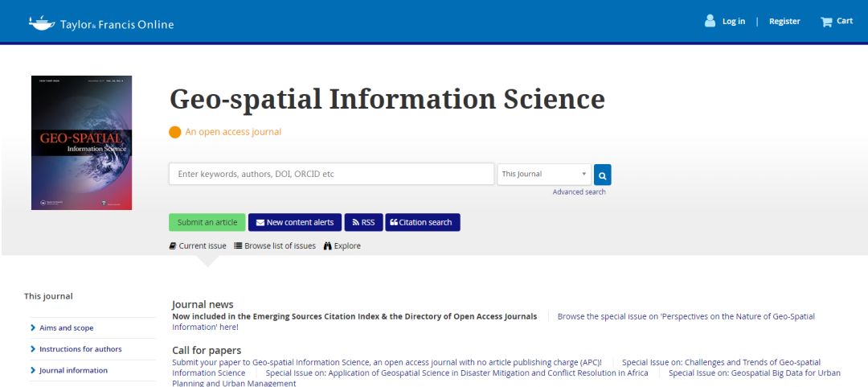Click An open access journal label
The width and height of the screenshot is (868, 387).
[233, 132]
